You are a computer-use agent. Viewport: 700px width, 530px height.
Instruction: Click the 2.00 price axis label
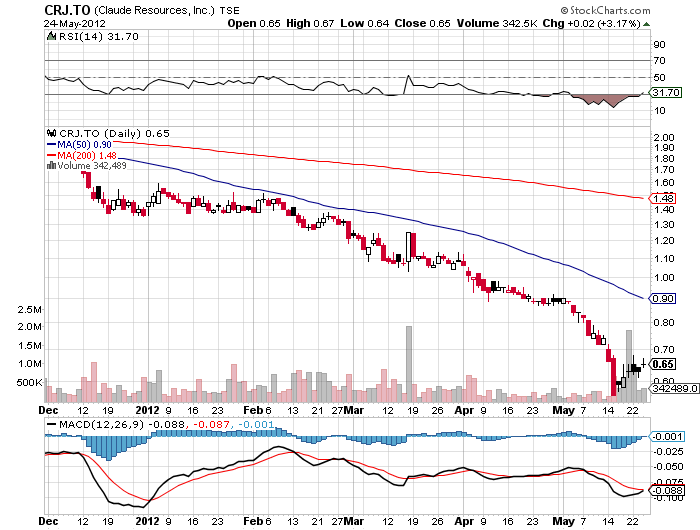pyautogui.click(x=663, y=137)
